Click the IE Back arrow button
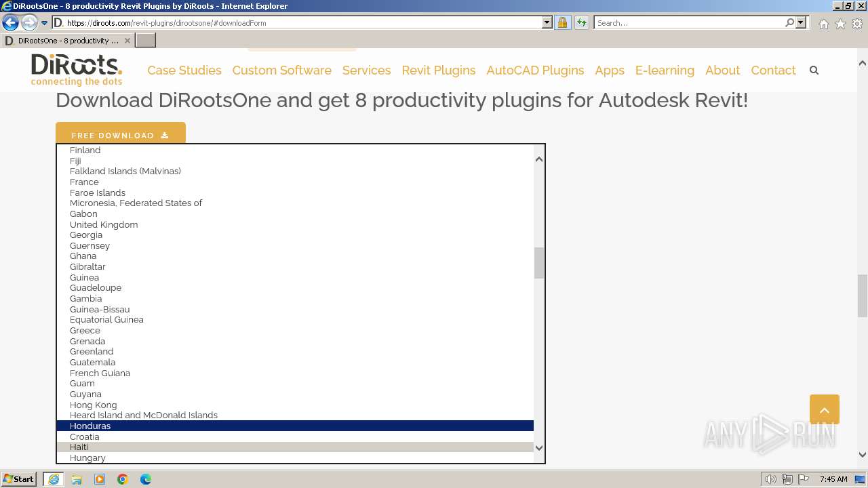 [x=10, y=23]
